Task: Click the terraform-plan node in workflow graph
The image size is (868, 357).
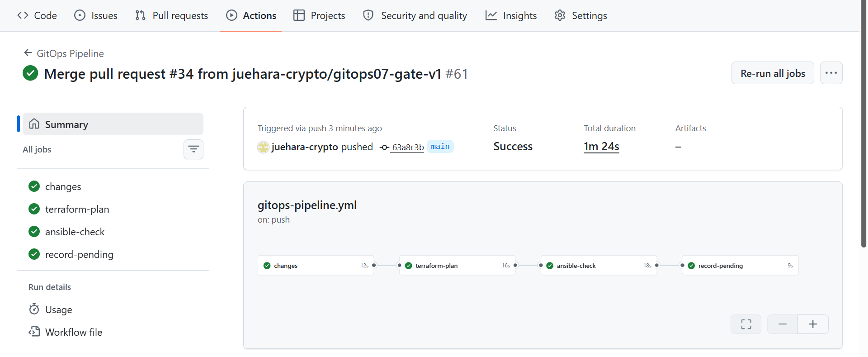Action: 458,266
